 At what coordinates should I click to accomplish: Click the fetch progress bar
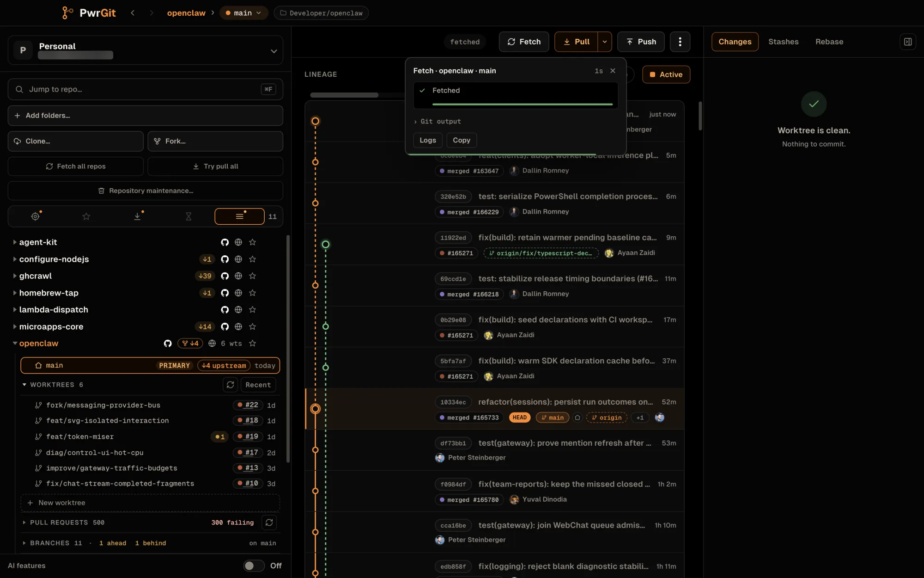pyautogui.click(x=523, y=105)
